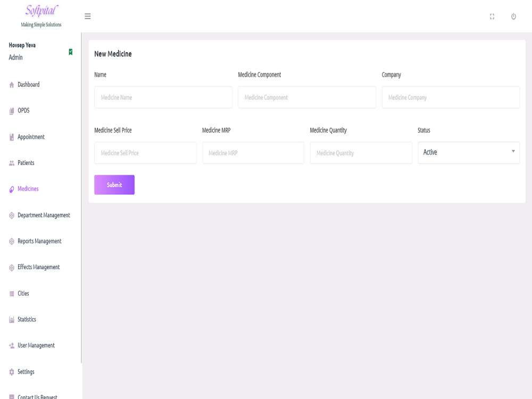Screen dimensions: 532x399
Task: Click the Medicine Sell Price label
Action: pos(113,130)
